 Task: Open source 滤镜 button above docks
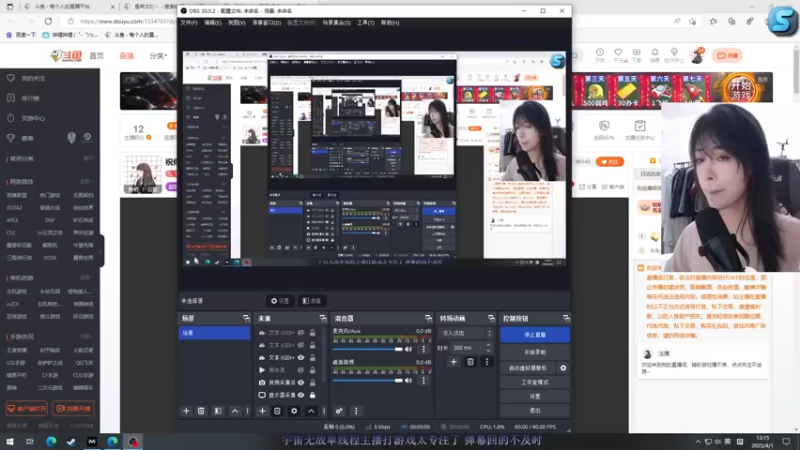311,301
